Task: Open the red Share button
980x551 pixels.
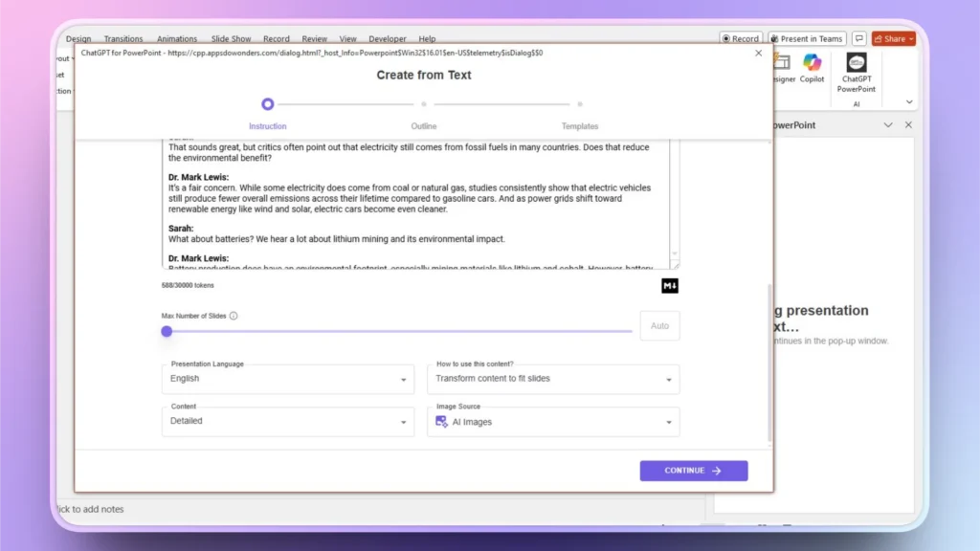Action: tap(892, 38)
